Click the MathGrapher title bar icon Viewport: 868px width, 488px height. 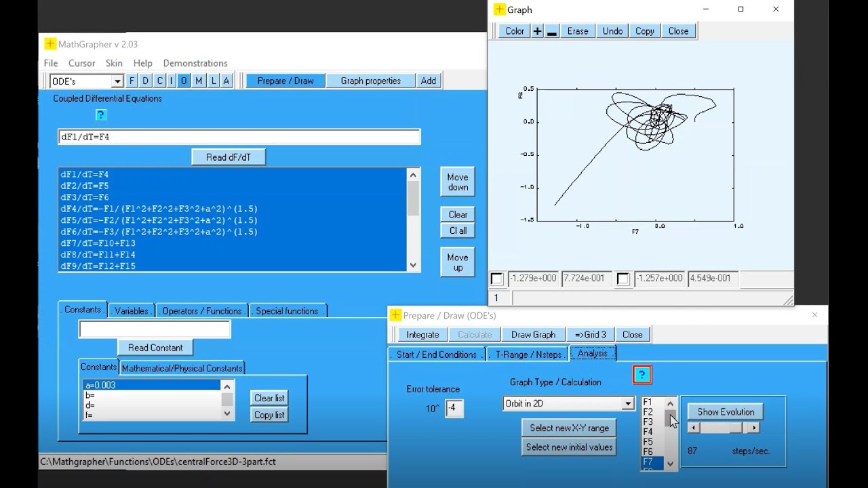pos(50,44)
